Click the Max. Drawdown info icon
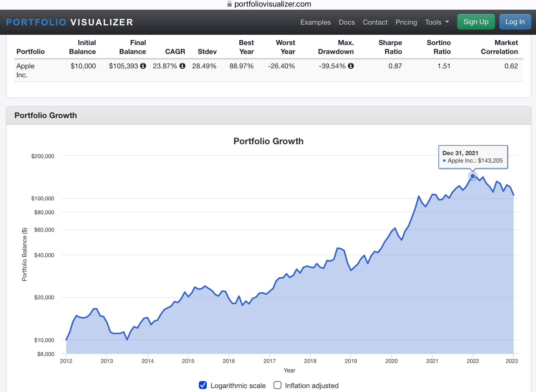The width and height of the screenshot is (536, 392). (x=351, y=66)
